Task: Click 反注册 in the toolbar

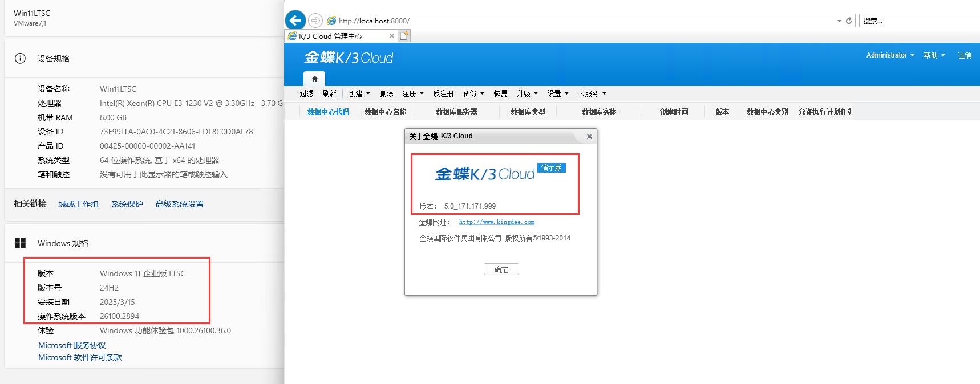Action: [x=443, y=93]
